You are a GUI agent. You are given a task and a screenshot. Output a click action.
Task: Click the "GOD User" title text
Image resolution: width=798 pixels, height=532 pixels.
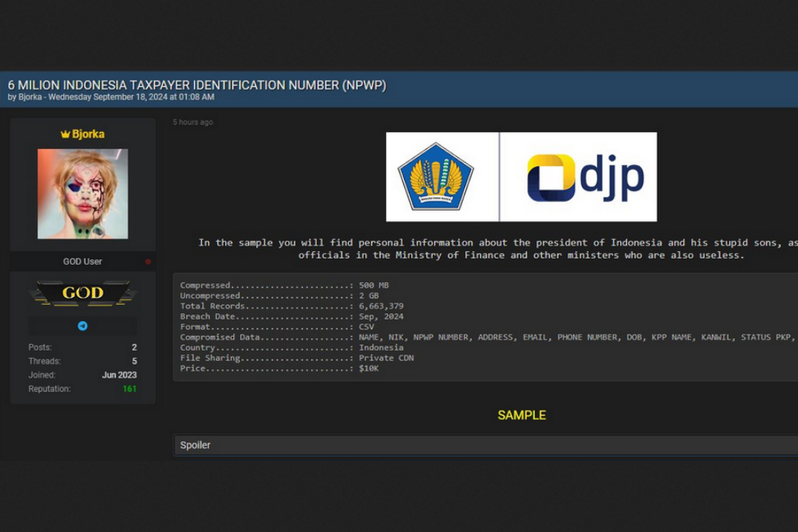82,262
